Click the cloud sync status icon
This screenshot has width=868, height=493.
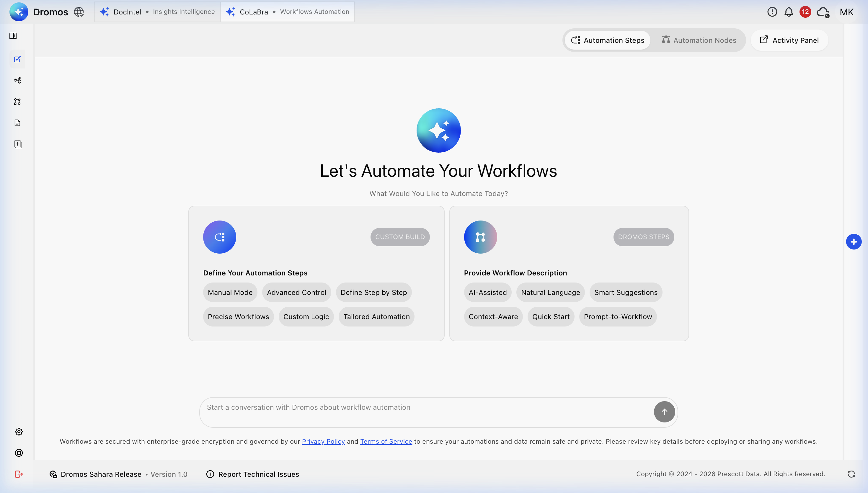coord(823,12)
